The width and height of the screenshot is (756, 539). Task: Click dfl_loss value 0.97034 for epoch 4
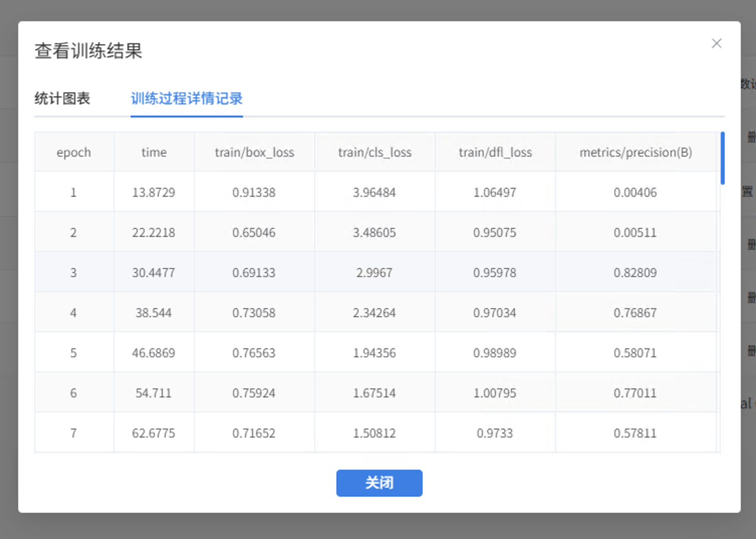point(495,312)
